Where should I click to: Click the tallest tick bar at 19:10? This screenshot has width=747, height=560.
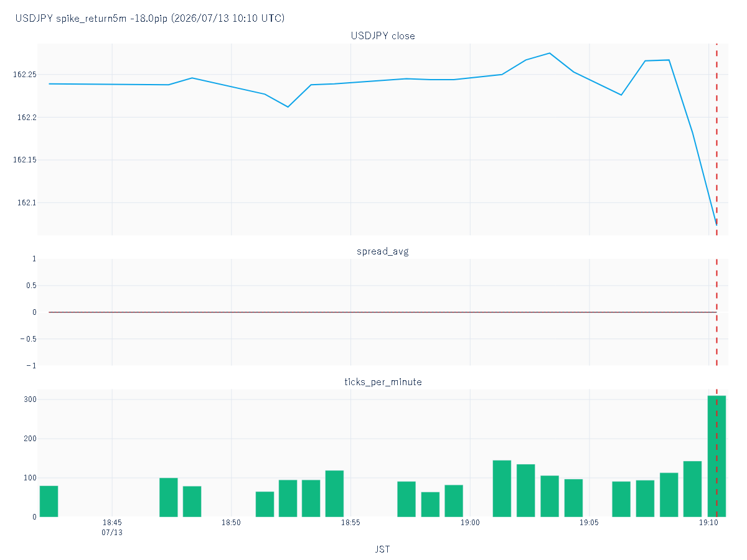(716, 456)
